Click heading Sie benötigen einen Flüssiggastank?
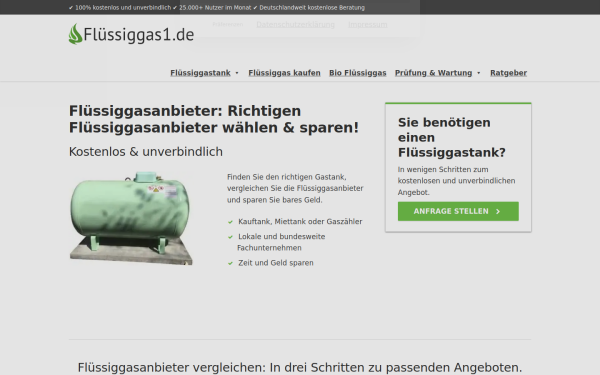 (x=452, y=137)
